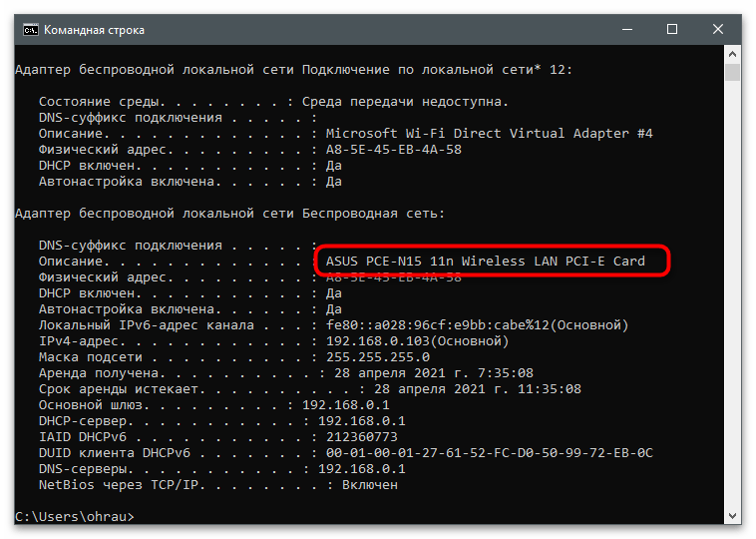Click the NetBios через TCP/IP Включен line

pyautogui.click(x=218, y=485)
